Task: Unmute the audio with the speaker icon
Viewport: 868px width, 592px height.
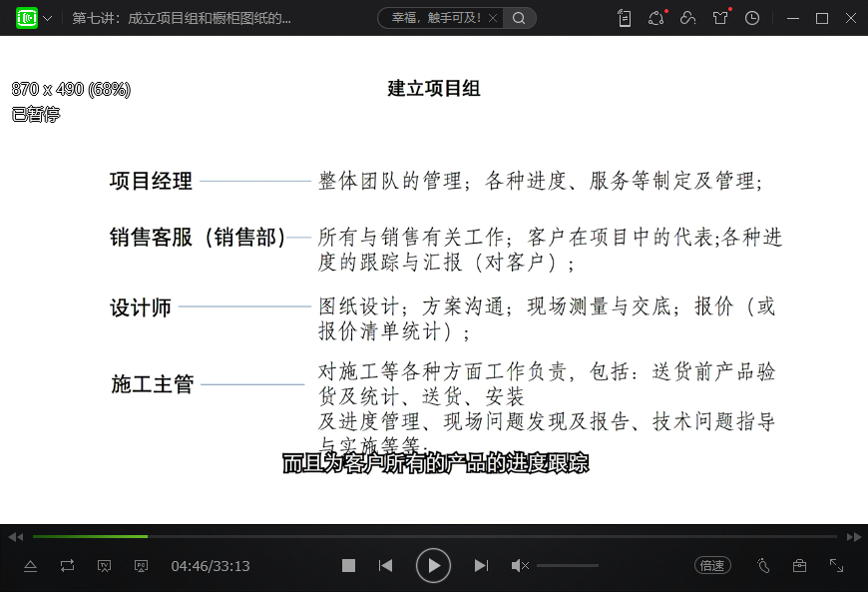Action: click(520, 565)
